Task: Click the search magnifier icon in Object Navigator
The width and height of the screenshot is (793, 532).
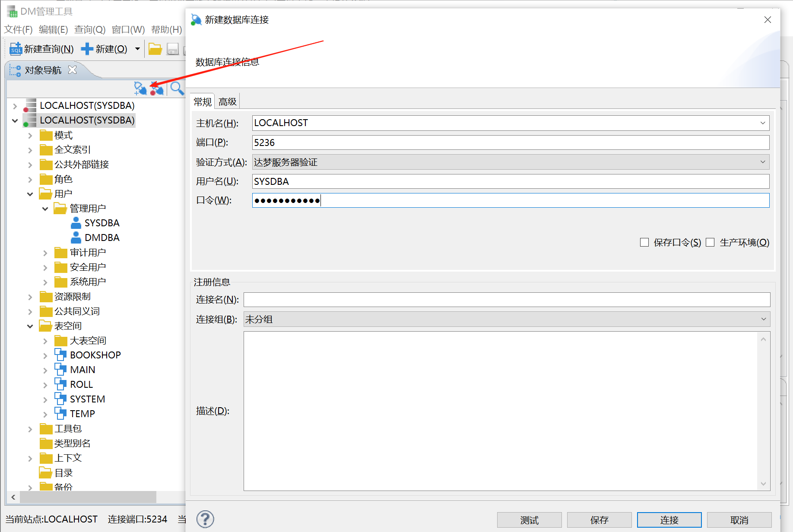Action: pos(177,88)
